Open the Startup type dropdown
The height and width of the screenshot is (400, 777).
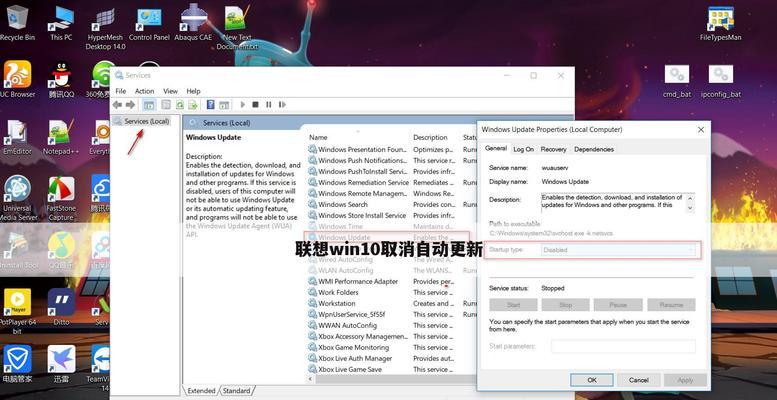619,250
